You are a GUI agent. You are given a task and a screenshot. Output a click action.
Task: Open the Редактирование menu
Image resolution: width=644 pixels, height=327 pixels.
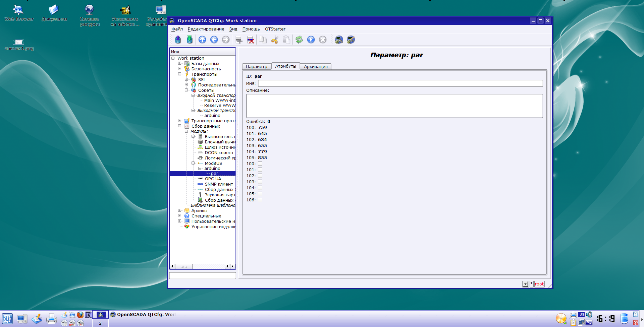pyautogui.click(x=206, y=29)
